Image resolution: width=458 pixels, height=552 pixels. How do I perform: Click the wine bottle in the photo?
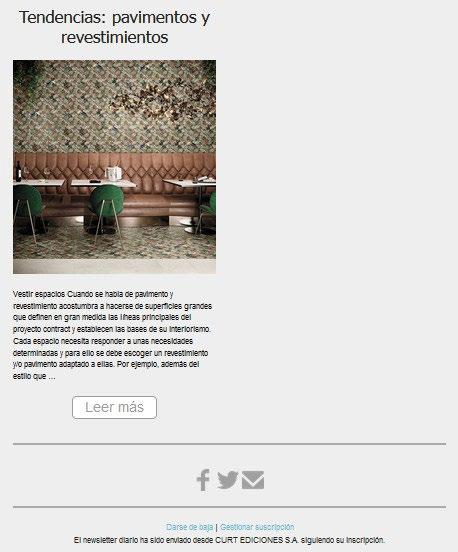(x=18, y=171)
